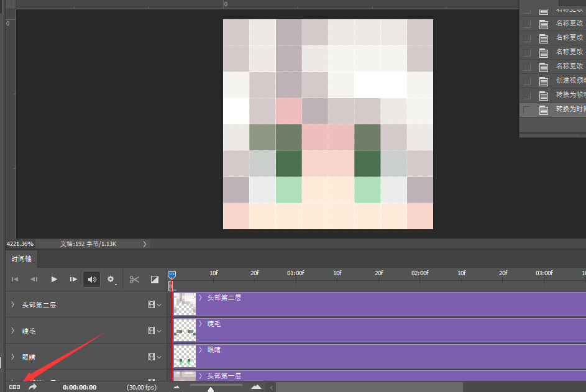This screenshot has height=392, width=586.
Task: Click ruler mark 02:00f
Action: point(419,273)
